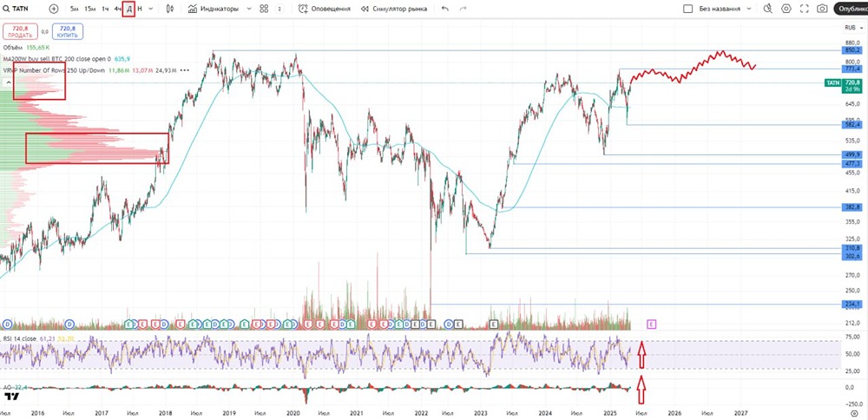Select the VRVP Number Of Rows legend
868x420 pixels.
click(x=54, y=70)
